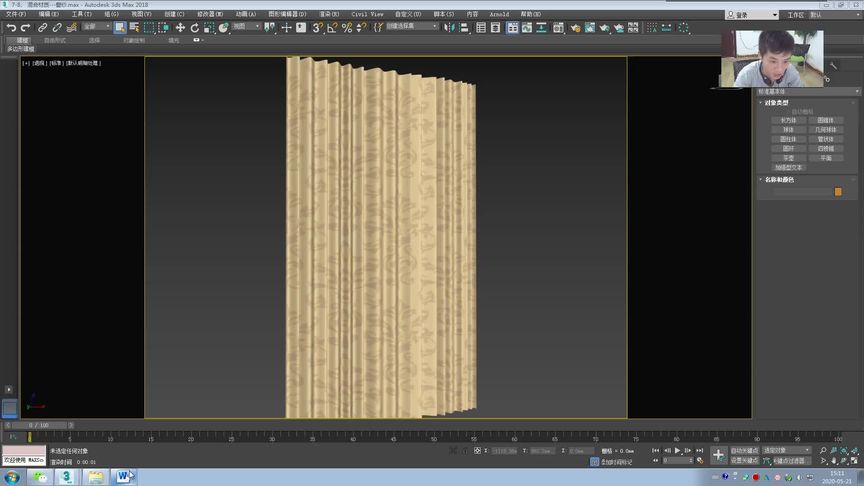Click the Link selection icon

[x=42, y=27]
